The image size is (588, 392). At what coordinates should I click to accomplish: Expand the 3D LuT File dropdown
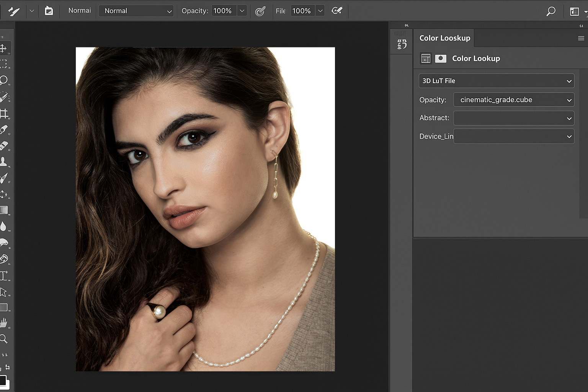(496, 81)
